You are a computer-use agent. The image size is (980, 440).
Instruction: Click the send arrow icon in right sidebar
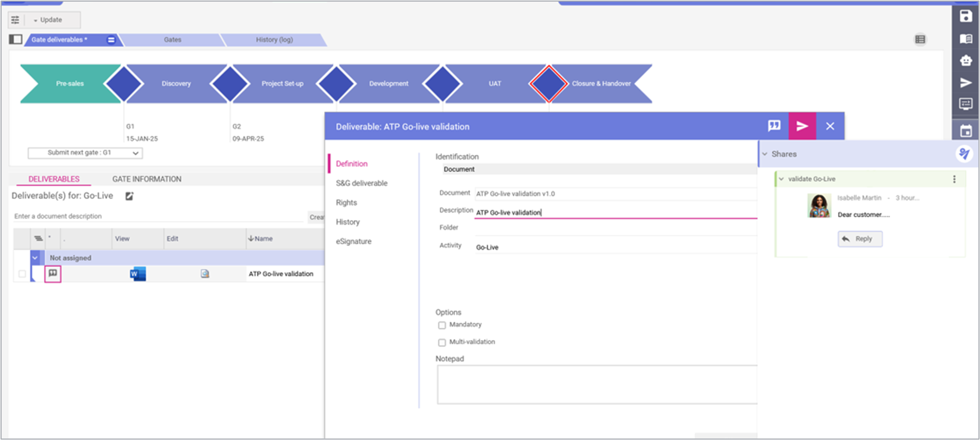(966, 83)
